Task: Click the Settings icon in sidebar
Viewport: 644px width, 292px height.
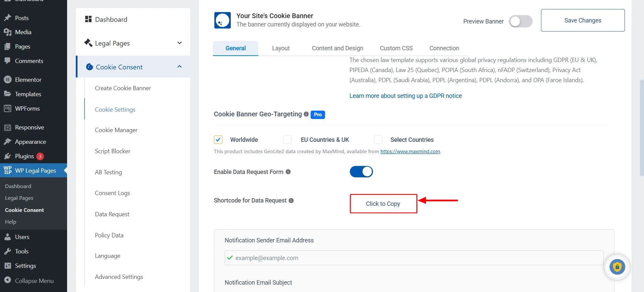Action: click(x=8, y=266)
